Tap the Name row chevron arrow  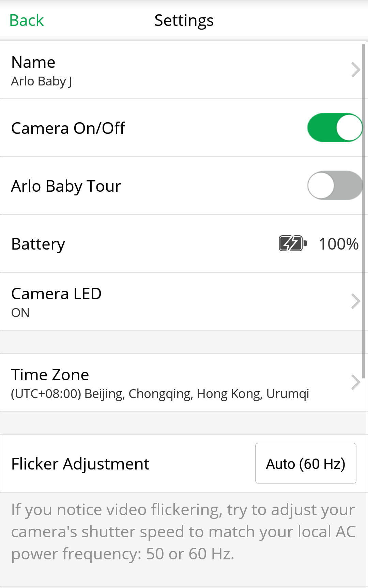pos(355,70)
